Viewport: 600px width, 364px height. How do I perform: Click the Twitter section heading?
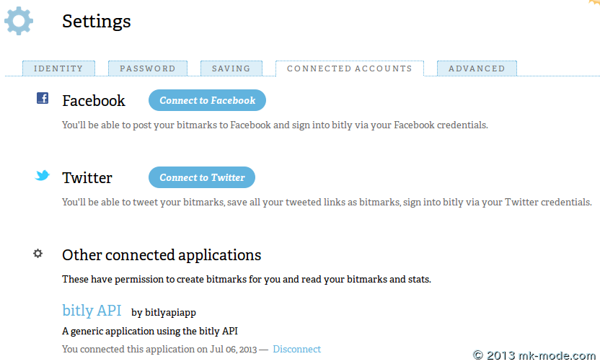coord(87,178)
